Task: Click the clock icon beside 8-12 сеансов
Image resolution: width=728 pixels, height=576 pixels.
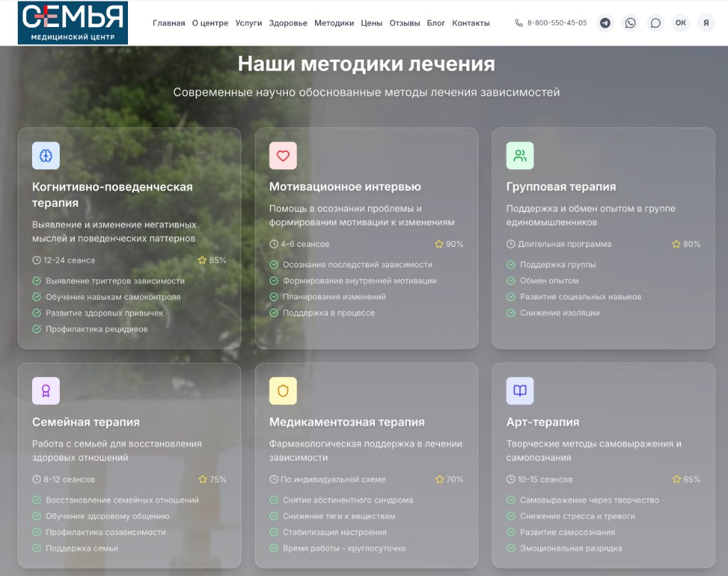Action: 37,479
